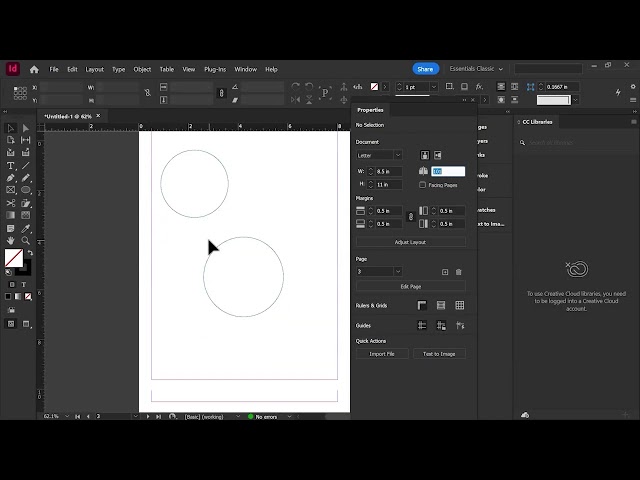Viewport: 640px width, 480px height.
Task: Click the fx effects icon in control bar
Action: coord(479,87)
